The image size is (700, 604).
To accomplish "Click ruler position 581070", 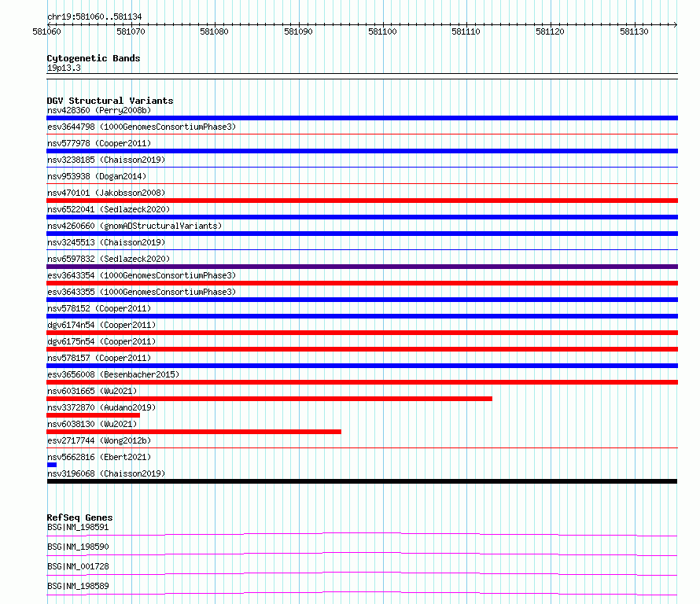I will 131,31.
